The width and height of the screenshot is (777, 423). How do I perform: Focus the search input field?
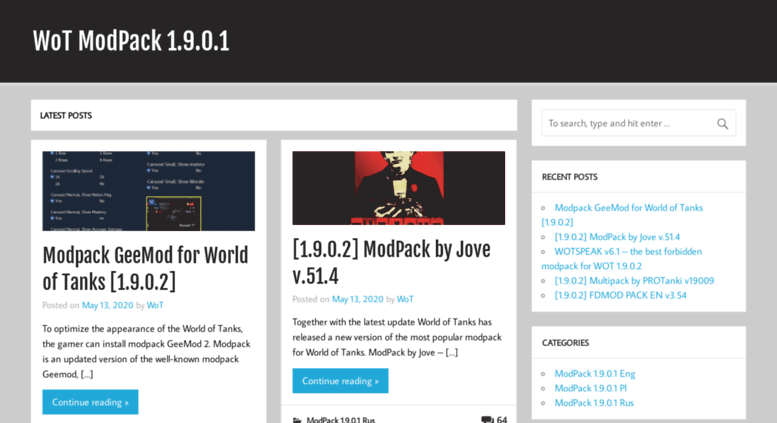pos(638,123)
